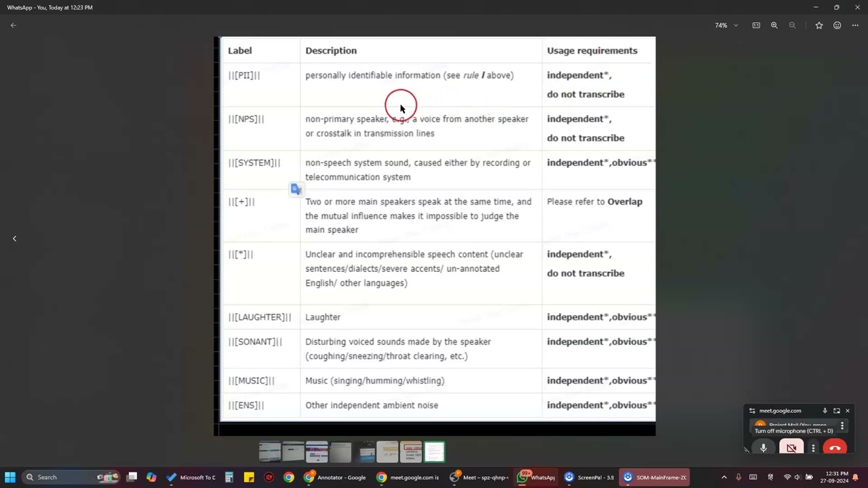Show previous image with left chevron
This screenshot has width=868, height=488.
click(14, 239)
